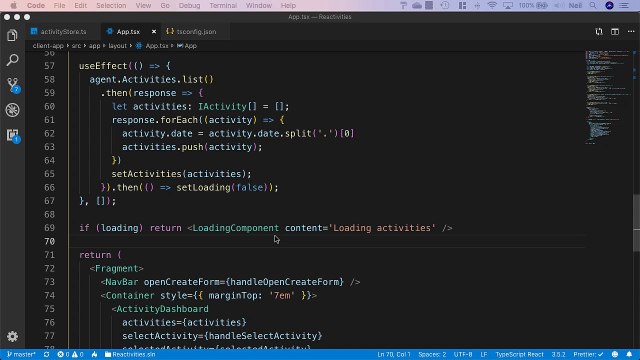Image resolution: width=640 pixels, height=360 pixels.
Task: Open Spotlight search in macOS menu bar
Action: [593, 5]
